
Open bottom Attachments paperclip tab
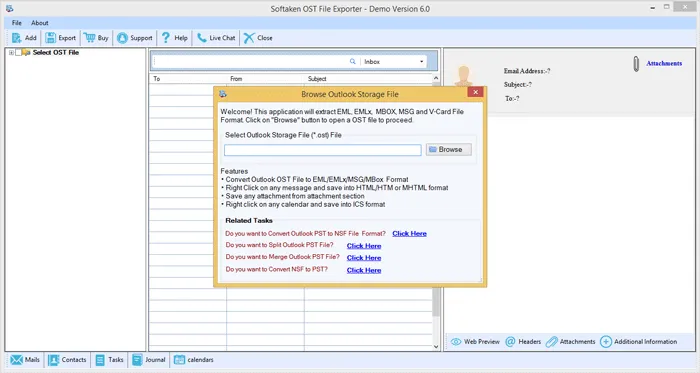coord(552,342)
